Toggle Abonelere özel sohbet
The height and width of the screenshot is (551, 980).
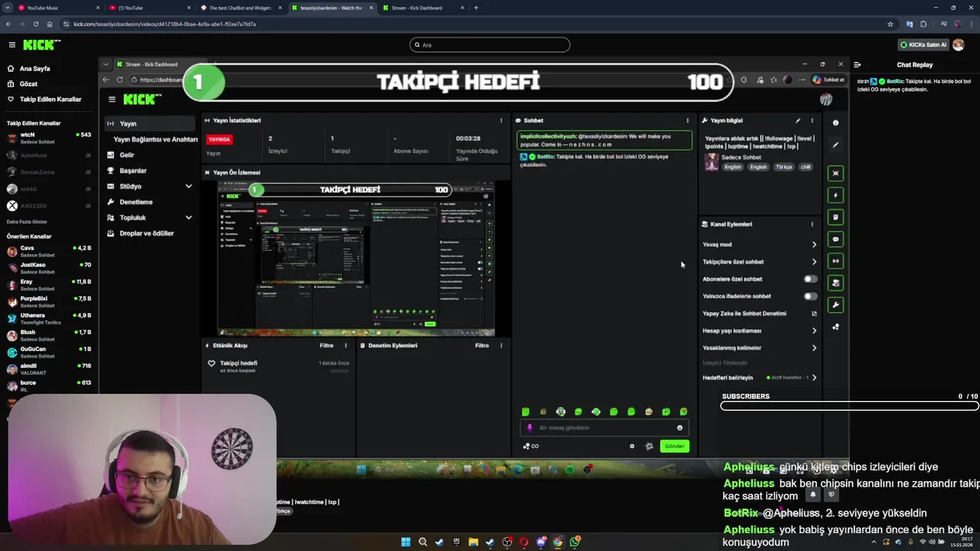809,279
